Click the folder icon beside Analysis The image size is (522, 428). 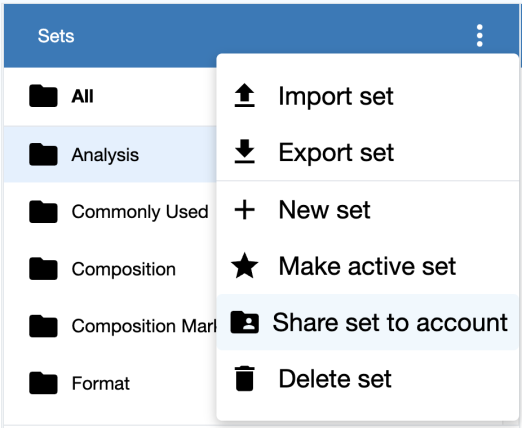(43, 154)
